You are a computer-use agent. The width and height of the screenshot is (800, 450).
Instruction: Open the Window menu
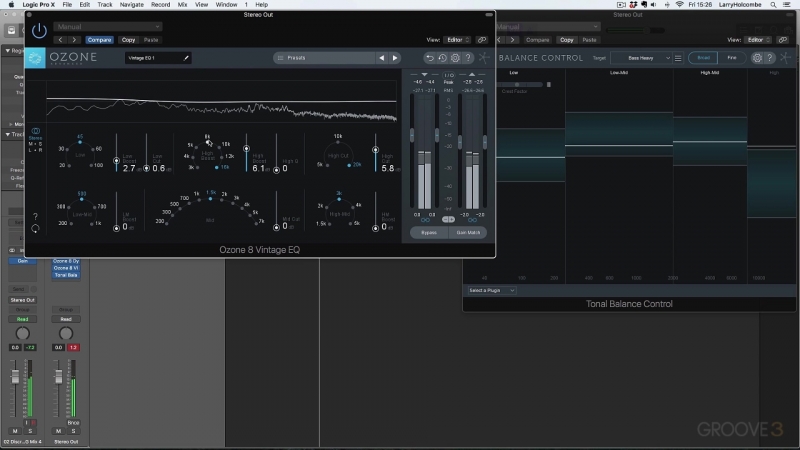(226, 5)
